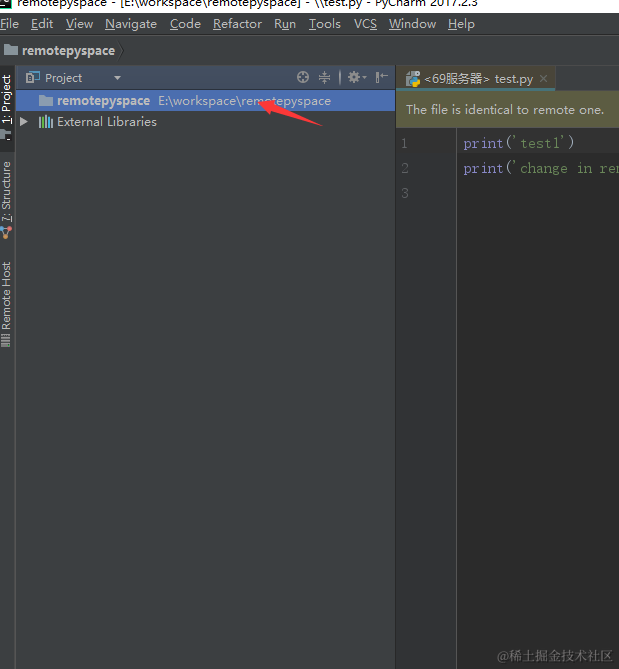
Task: Open the Help menu
Action: pos(461,24)
